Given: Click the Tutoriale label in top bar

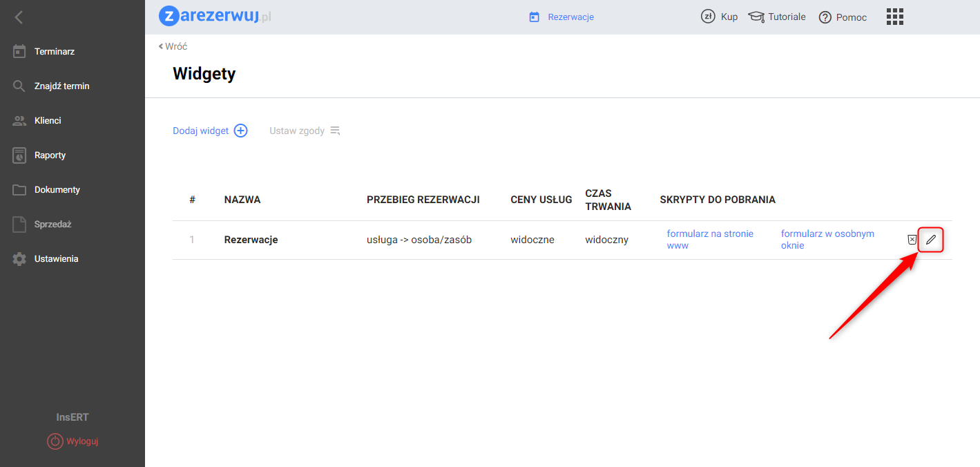Looking at the screenshot, I should click(787, 17).
